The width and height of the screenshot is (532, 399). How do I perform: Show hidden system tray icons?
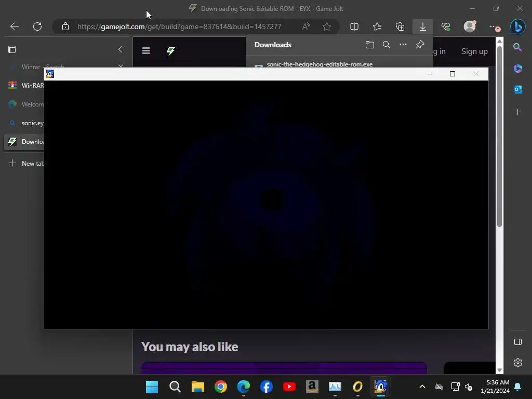pyautogui.click(x=422, y=387)
